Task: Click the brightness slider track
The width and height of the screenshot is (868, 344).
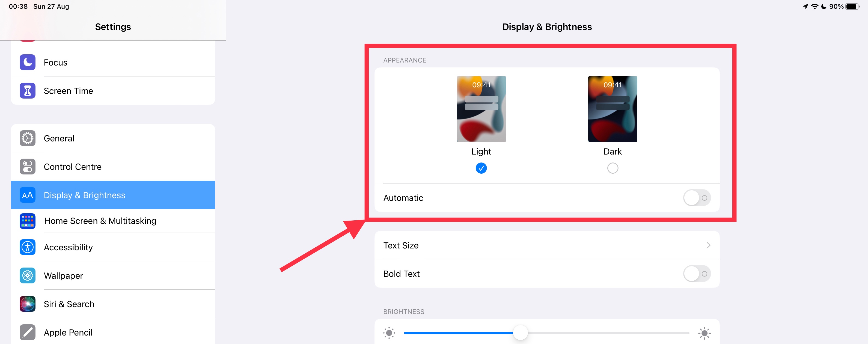Action: 546,333
